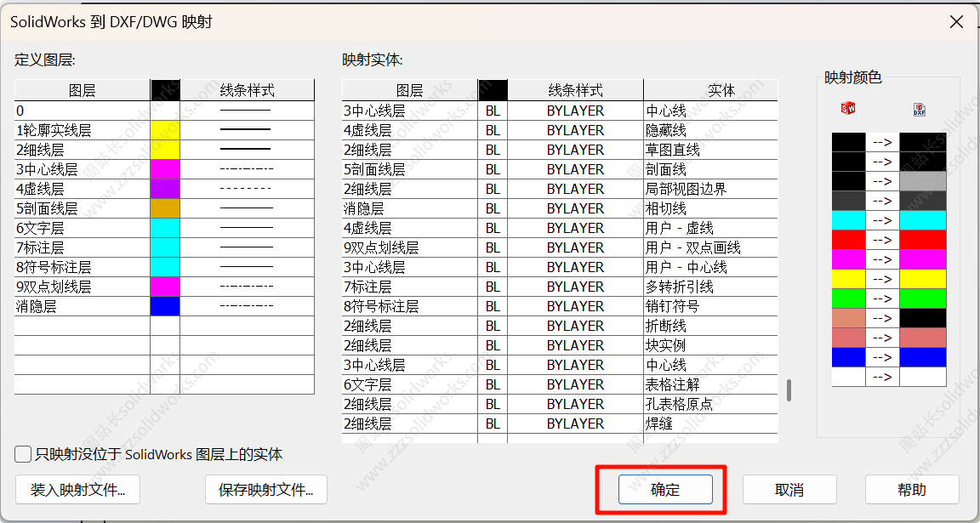
Task: Open the BYLAYER line style for 剖面线
Action: [575, 169]
